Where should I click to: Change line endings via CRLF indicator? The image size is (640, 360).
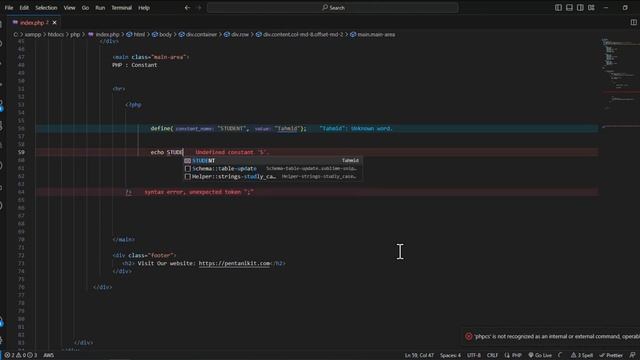pos(492,355)
